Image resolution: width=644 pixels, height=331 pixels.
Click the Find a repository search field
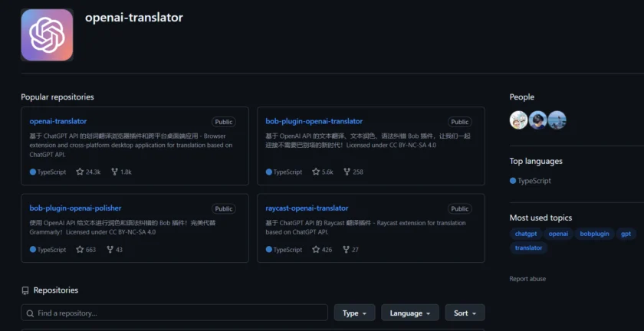175,313
